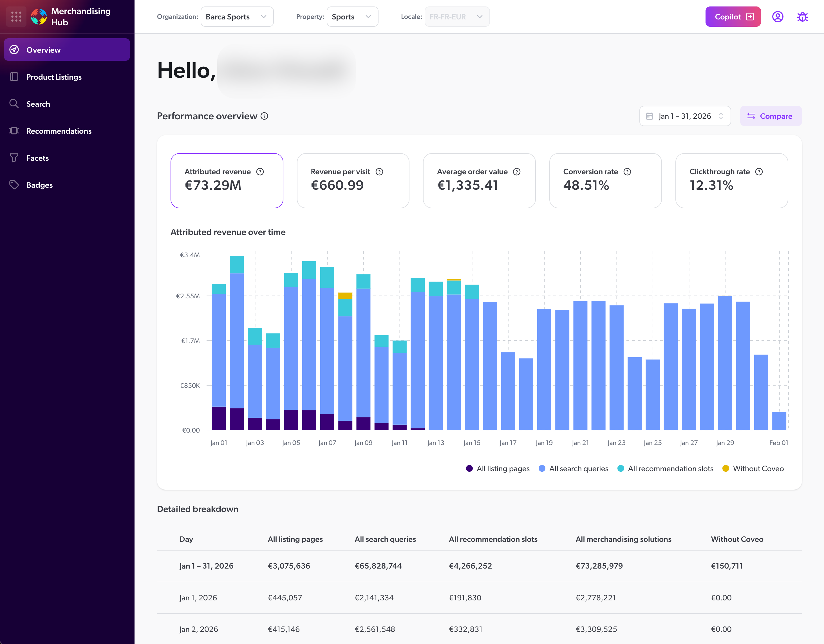Open the Organization dropdown
824x644 pixels.
237,17
